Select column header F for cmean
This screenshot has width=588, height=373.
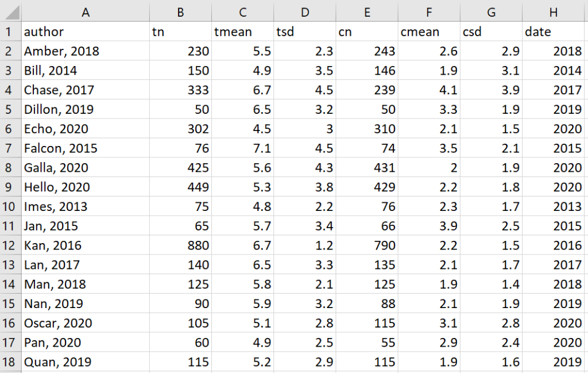[x=428, y=12]
